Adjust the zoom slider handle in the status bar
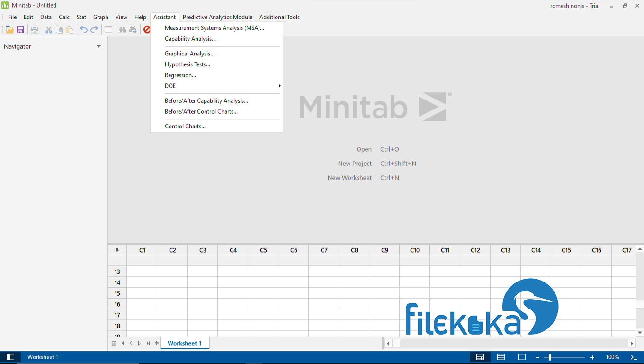Screen dimensions: 644x364 pos(550,357)
